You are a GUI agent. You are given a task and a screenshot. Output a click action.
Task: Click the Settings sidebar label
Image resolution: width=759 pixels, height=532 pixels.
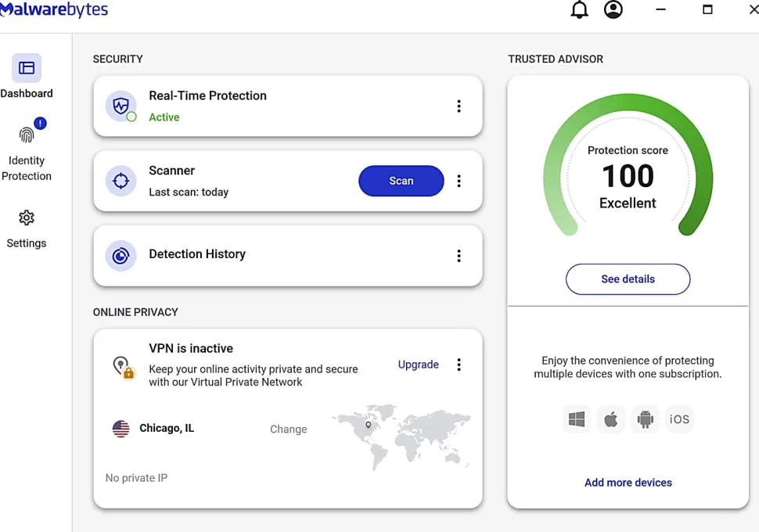pos(27,243)
